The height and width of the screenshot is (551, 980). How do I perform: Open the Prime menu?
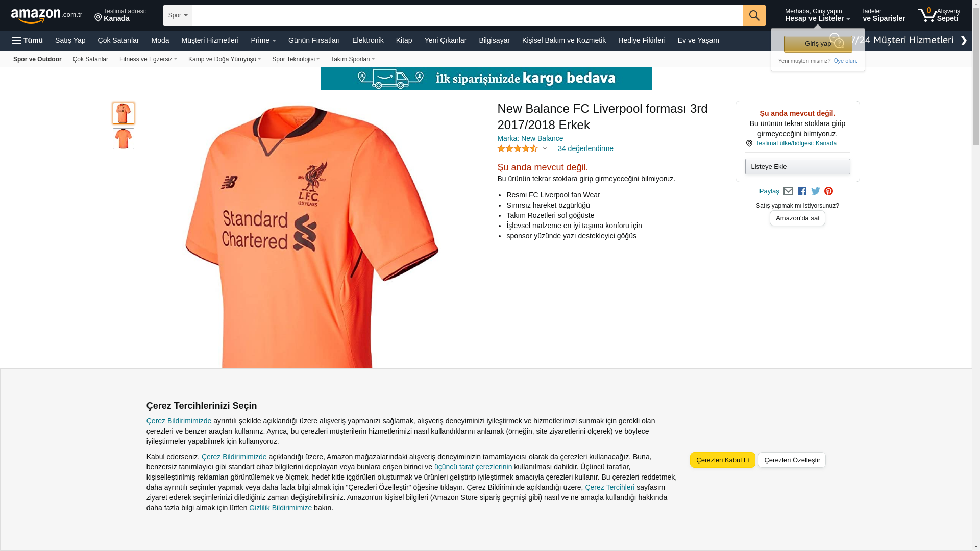263,40
